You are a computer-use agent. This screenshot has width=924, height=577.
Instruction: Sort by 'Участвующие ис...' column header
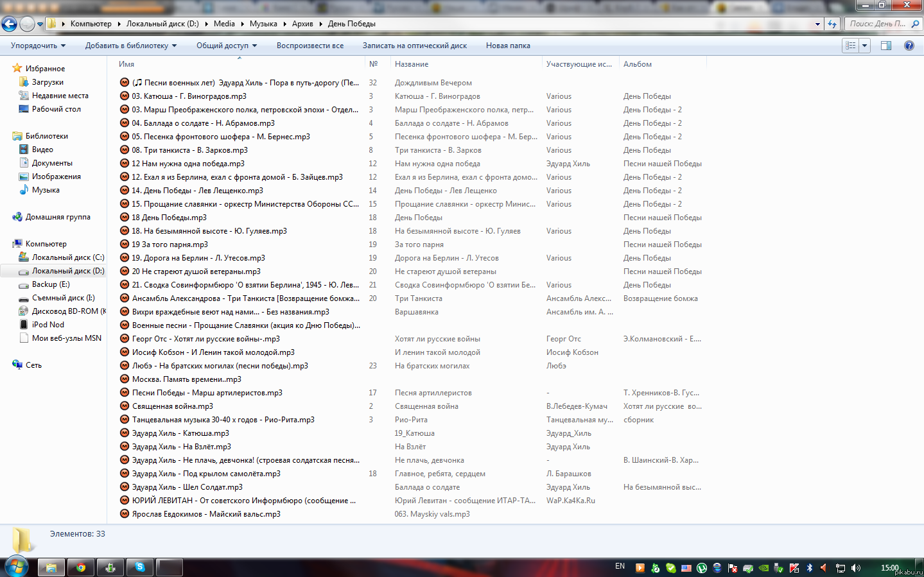579,64
